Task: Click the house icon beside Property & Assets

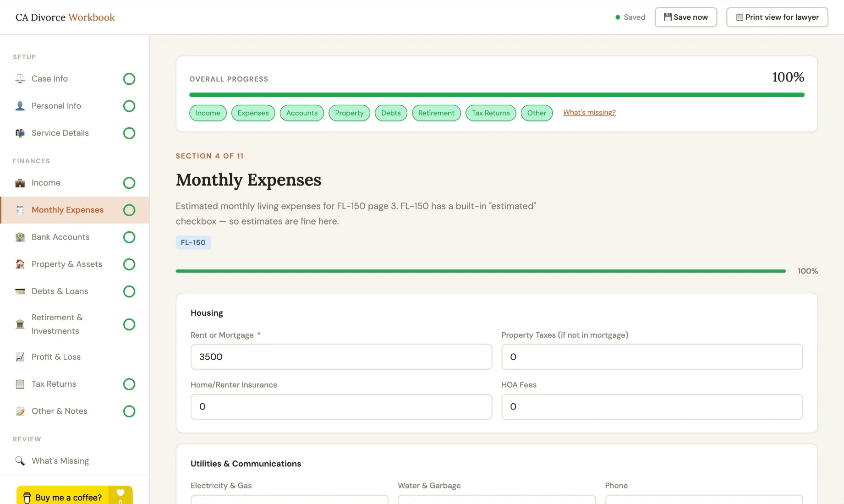Action: (x=20, y=264)
